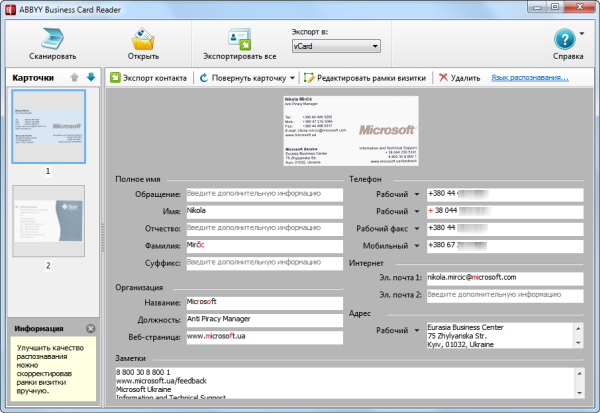Click the Должность field
The image size is (600, 413).
coord(264,320)
